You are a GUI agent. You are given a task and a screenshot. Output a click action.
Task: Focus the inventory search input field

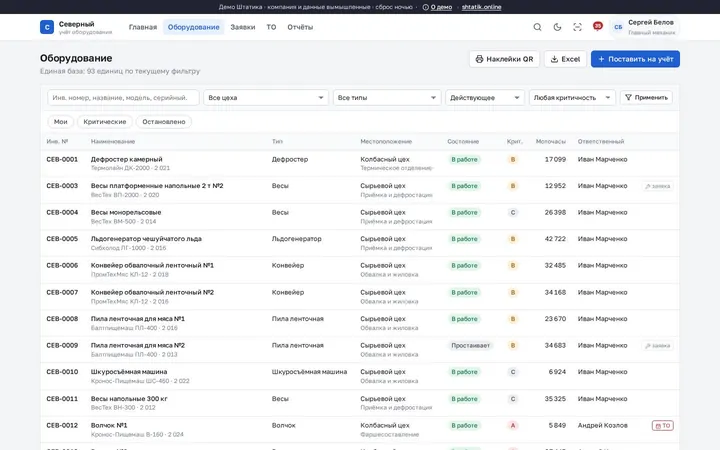pyautogui.click(x=124, y=97)
